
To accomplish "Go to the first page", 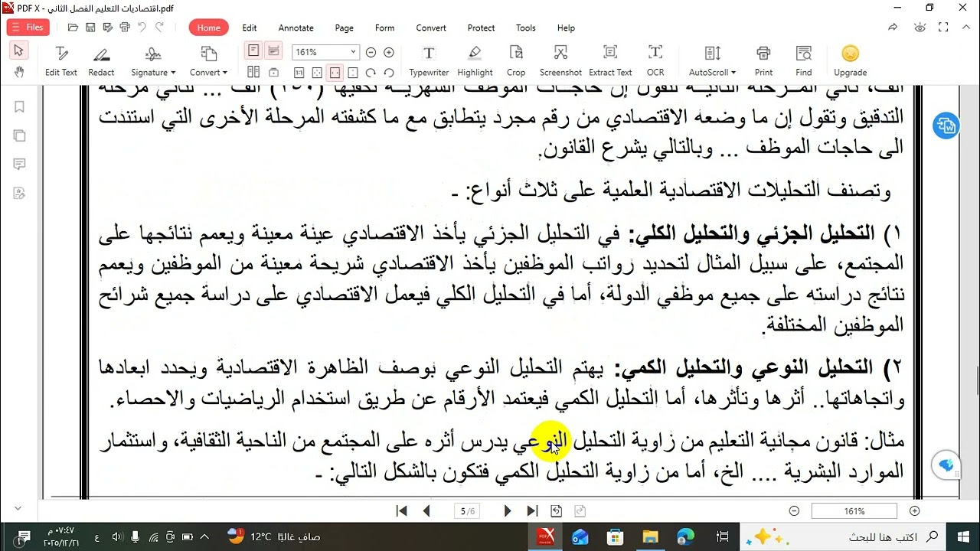I will (401, 510).
